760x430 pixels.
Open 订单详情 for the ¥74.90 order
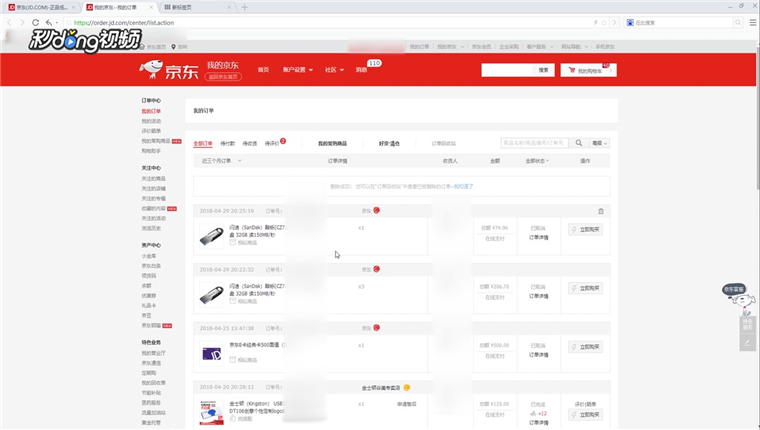click(538, 238)
